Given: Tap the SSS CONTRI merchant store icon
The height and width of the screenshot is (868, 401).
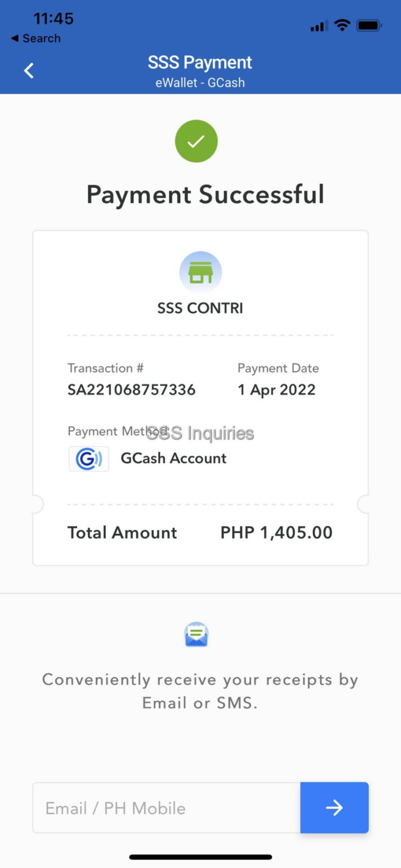Looking at the screenshot, I should coord(200,272).
